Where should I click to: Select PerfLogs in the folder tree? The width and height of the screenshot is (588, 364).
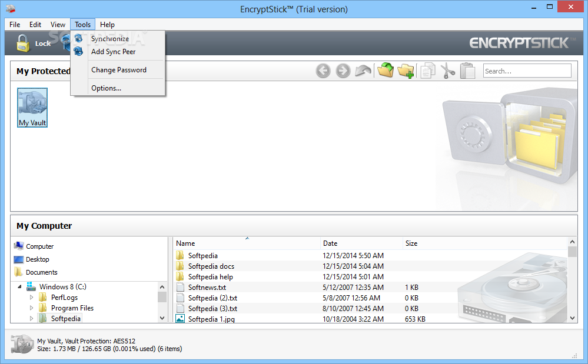coord(65,298)
